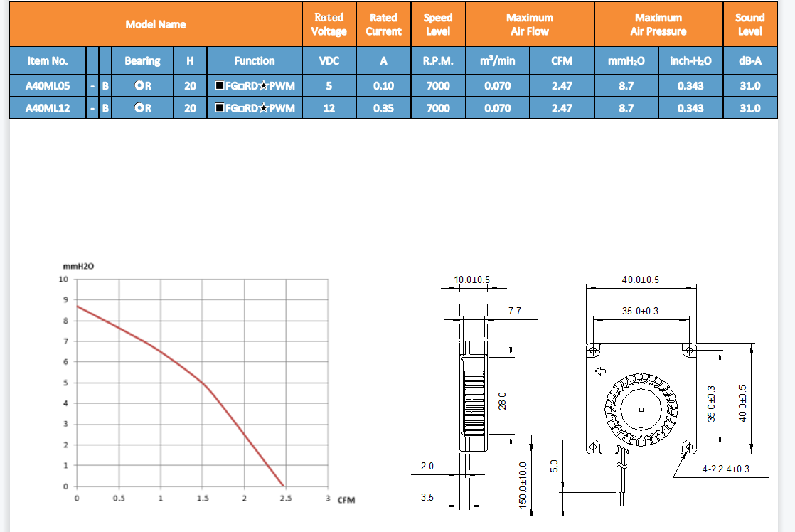
Task: Click the Rated Voltage column header
Action: point(329,24)
